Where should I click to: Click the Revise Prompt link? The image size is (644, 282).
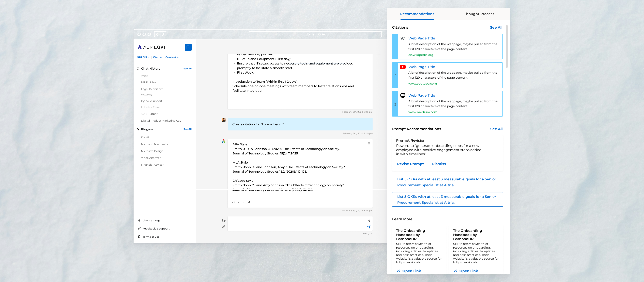click(x=410, y=164)
